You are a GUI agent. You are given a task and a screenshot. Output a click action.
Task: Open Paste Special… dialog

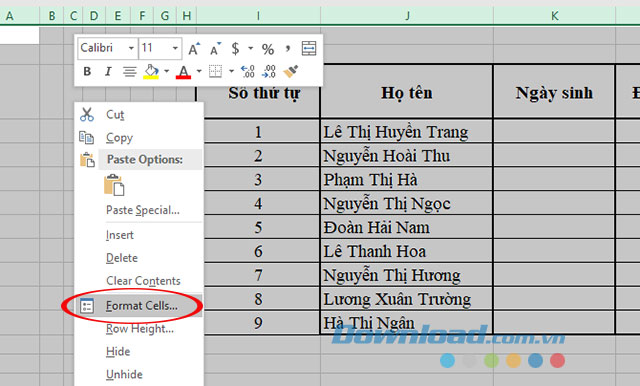click(x=139, y=210)
